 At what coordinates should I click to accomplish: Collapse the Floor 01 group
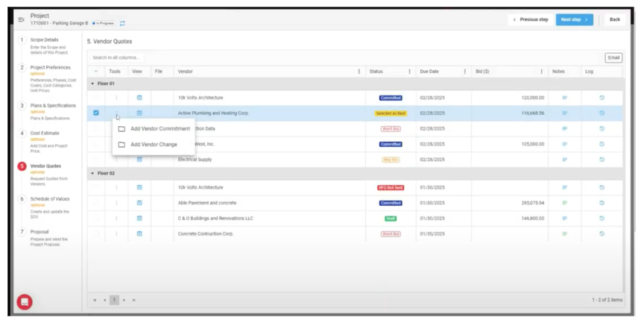point(92,84)
